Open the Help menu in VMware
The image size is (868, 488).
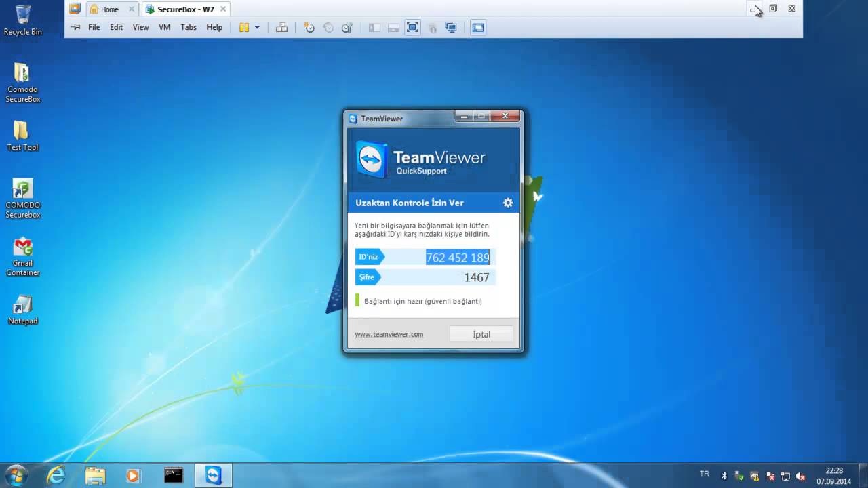coord(214,27)
